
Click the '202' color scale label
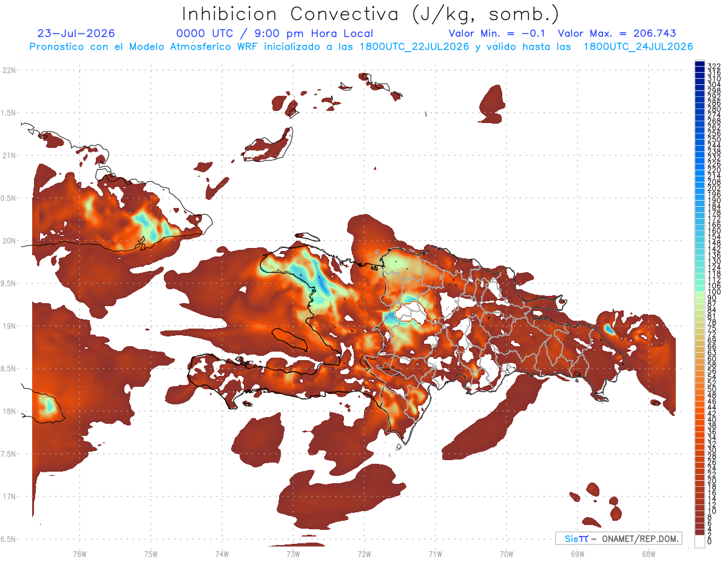713,188
